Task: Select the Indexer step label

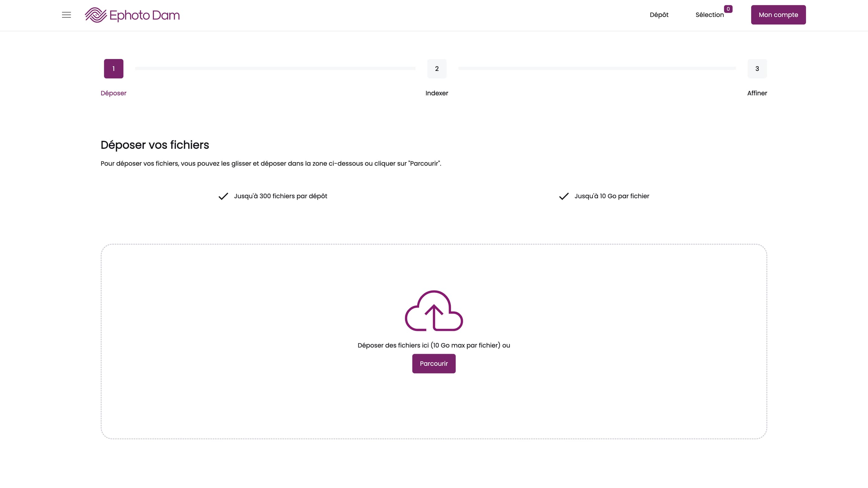Action: coord(437,93)
